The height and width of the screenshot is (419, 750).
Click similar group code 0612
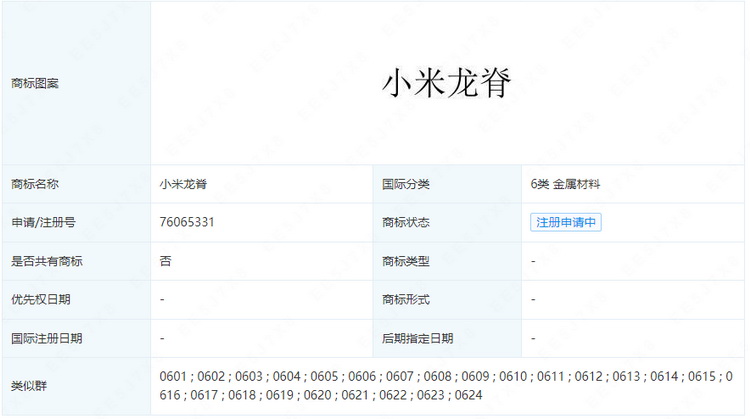588,376
